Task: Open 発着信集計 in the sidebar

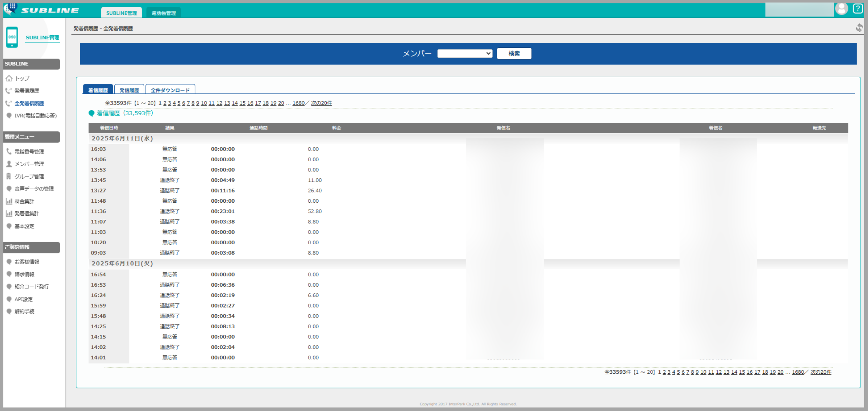Action: (27, 214)
